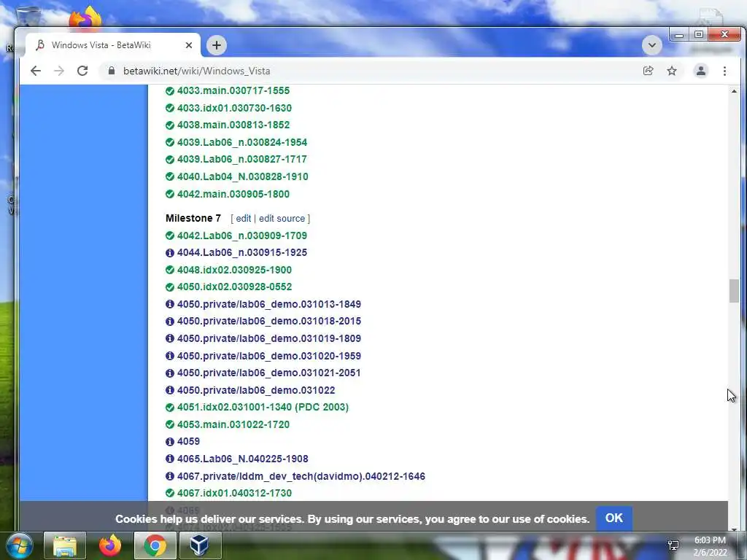Open build 4065.Lab06_N.040225-1908

coord(242,459)
